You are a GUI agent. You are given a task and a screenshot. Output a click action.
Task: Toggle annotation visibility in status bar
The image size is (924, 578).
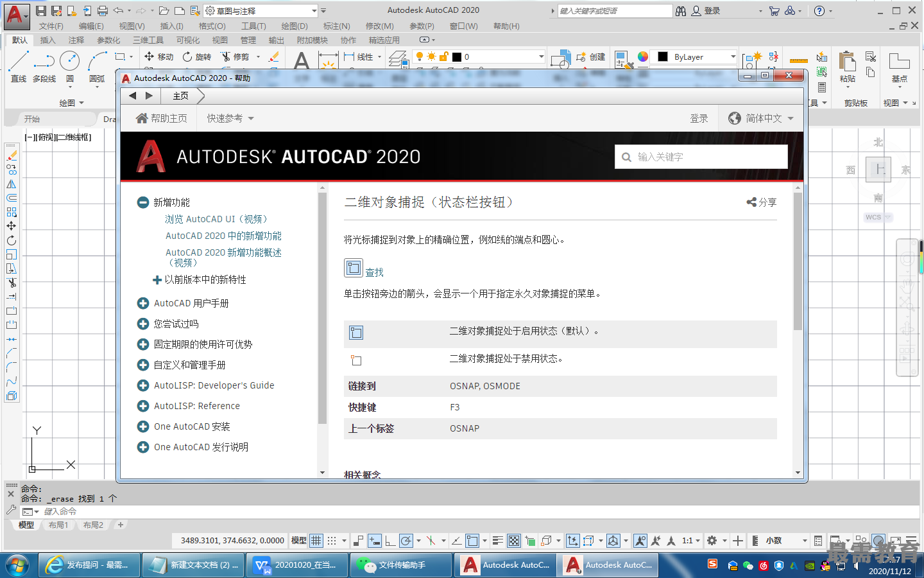(x=640, y=541)
